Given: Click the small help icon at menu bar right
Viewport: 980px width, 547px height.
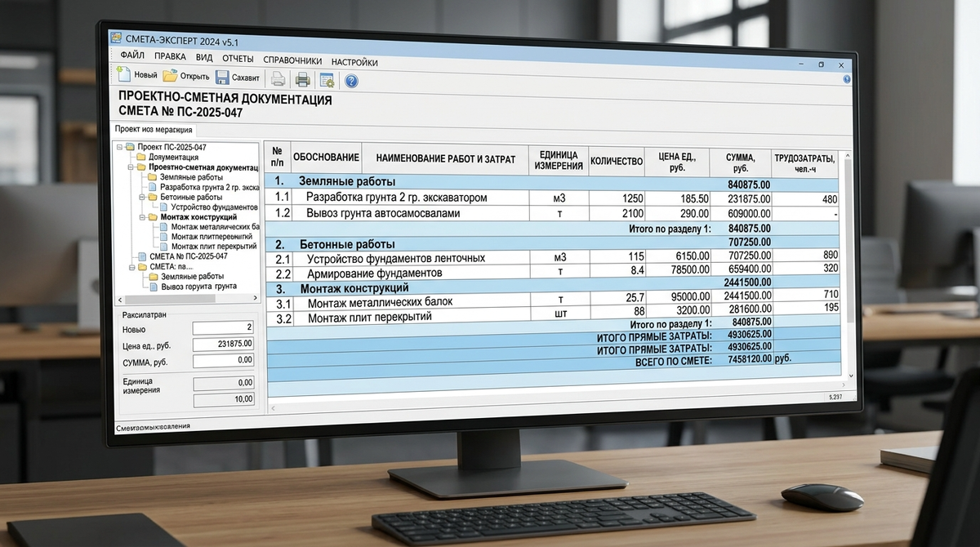Looking at the screenshot, I should (x=846, y=79).
